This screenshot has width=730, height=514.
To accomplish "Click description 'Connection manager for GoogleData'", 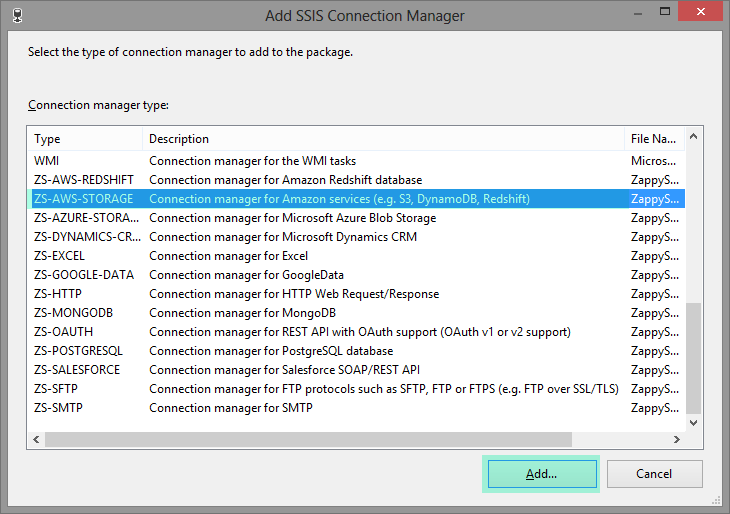I will pyautogui.click(x=246, y=275).
